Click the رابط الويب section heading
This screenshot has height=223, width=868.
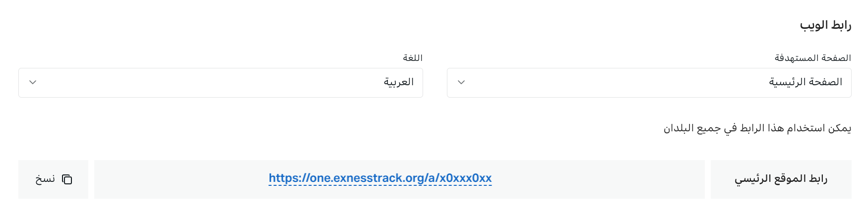click(825, 25)
